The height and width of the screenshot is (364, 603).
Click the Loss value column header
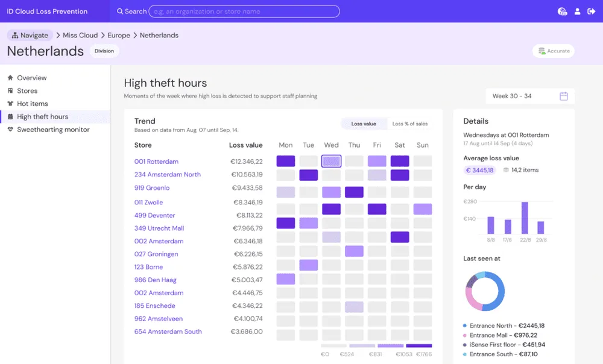coord(246,145)
